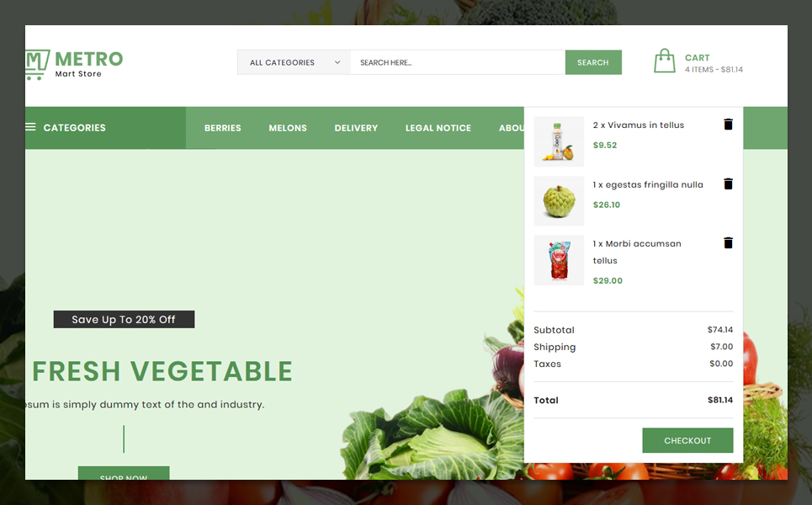The width and height of the screenshot is (812, 505).
Task: Go to the Melons menu item
Action: (x=288, y=128)
